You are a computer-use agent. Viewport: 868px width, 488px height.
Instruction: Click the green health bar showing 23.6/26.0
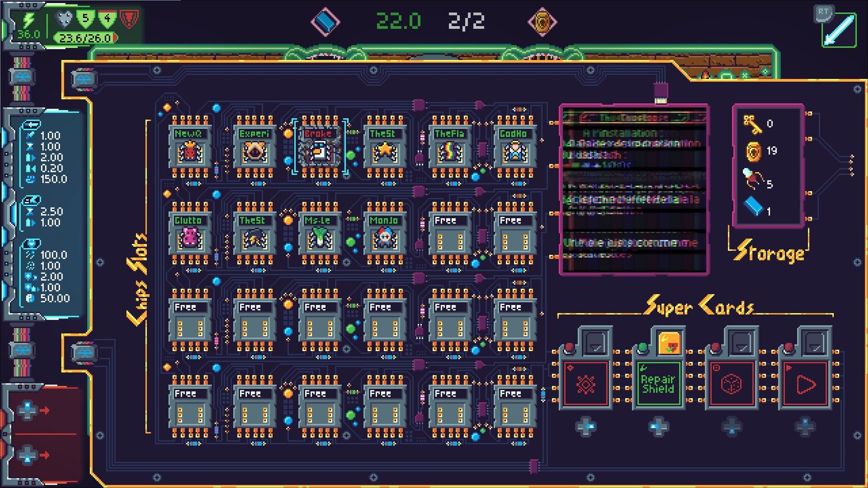(85, 38)
